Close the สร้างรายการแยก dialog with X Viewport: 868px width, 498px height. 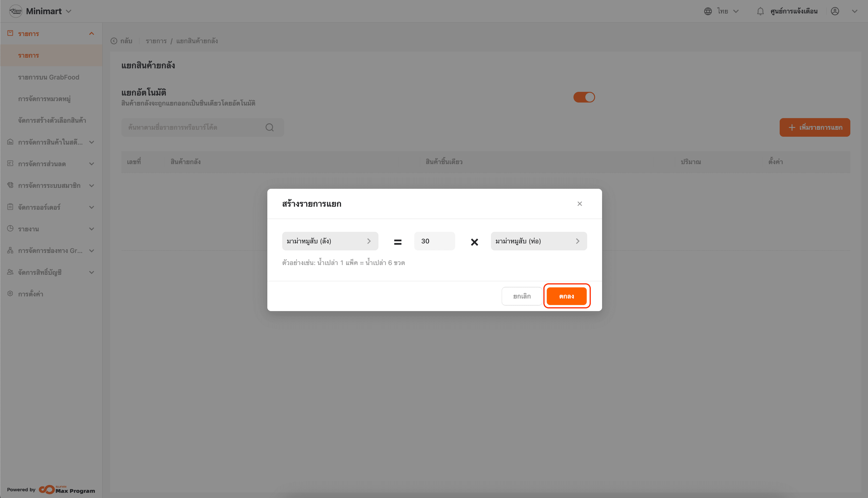pyautogui.click(x=580, y=204)
